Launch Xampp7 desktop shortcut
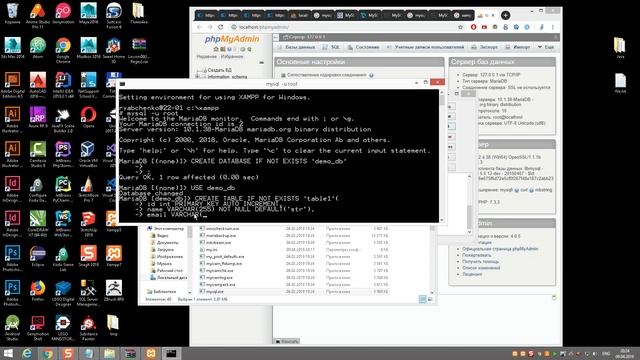 tap(113, 256)
